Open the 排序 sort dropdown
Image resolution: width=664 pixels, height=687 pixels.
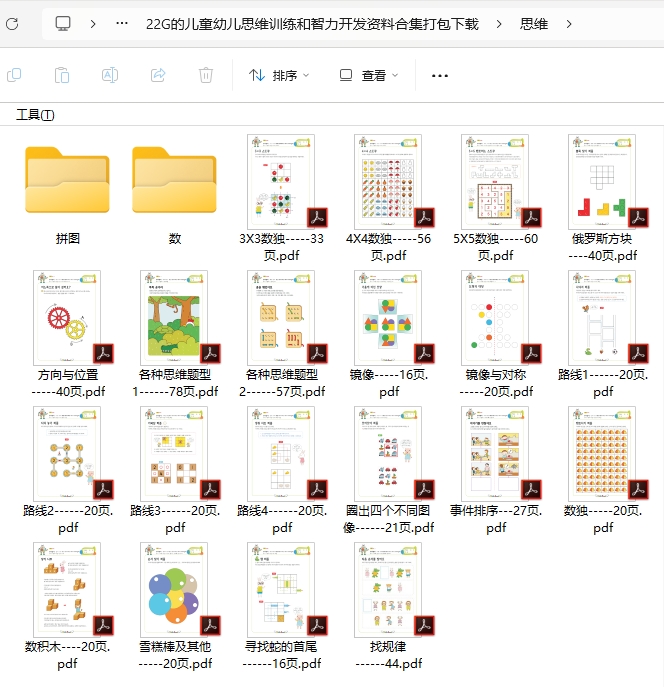click(279, 75)
